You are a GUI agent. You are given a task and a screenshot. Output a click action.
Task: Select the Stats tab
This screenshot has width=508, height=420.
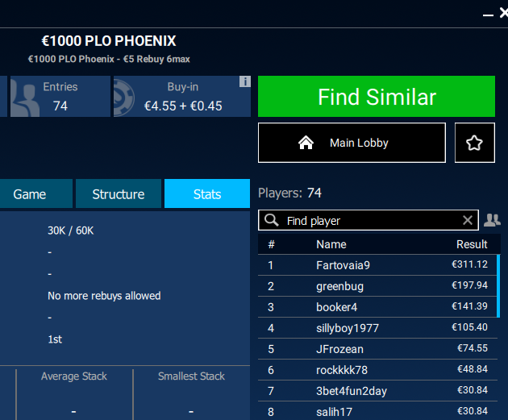click(207, 193)
